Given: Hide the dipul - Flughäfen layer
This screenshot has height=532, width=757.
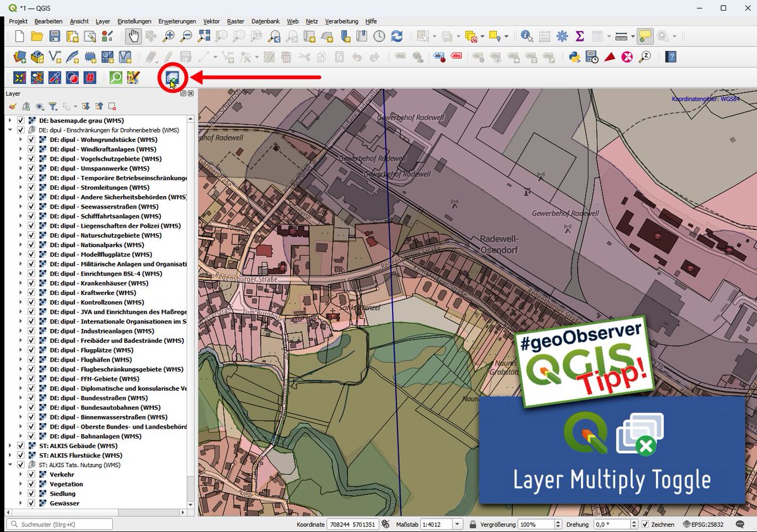Looking at the screenshot, I should tap(32, 360).
